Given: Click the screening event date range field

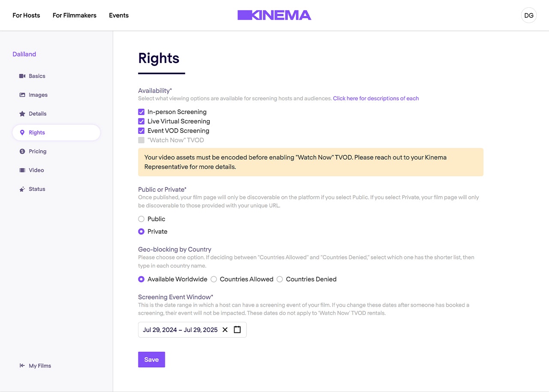Looking at the screenshot, I should point(192,330).
